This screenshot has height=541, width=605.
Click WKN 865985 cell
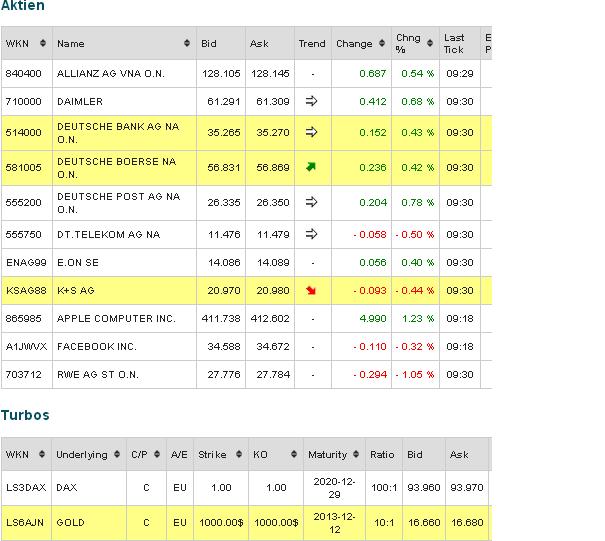point(24,318)
